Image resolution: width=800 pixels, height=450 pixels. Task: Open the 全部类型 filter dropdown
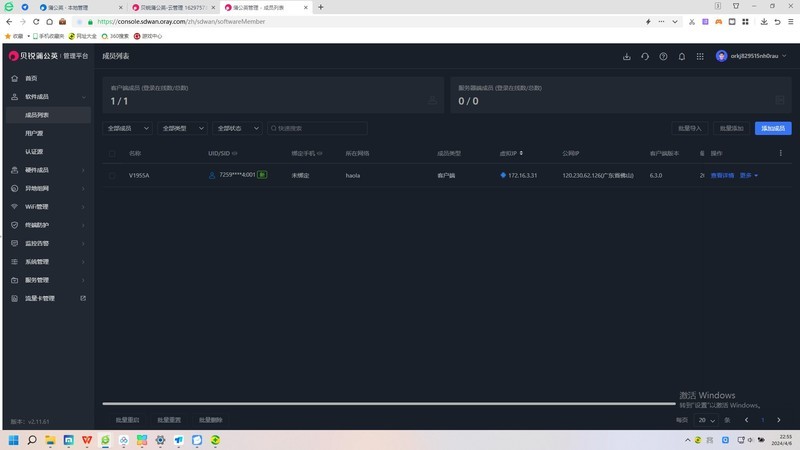click(183, 128)
